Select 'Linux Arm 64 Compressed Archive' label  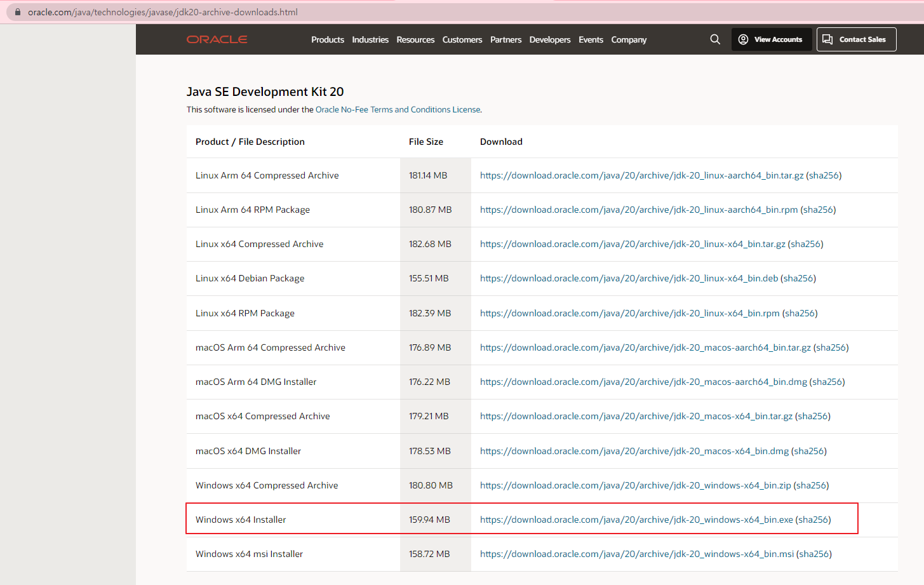click(267, 175)
